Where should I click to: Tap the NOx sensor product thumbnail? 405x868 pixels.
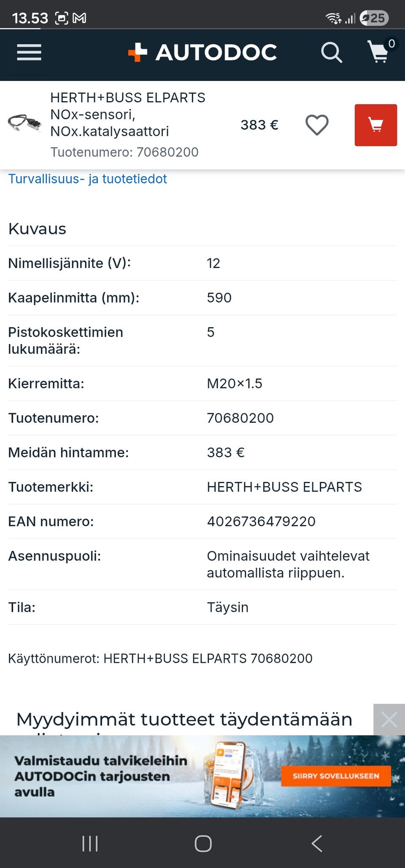(25, 124)
